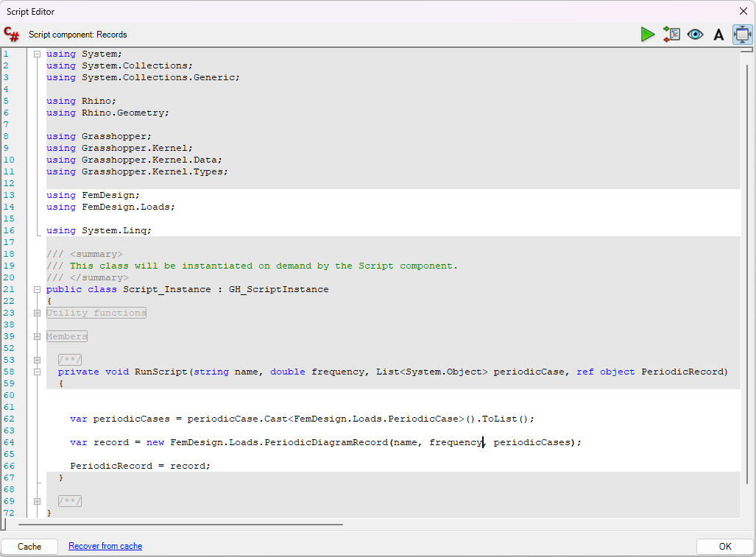
Task: Click the C# script logo icon
Action: point(12,35)
